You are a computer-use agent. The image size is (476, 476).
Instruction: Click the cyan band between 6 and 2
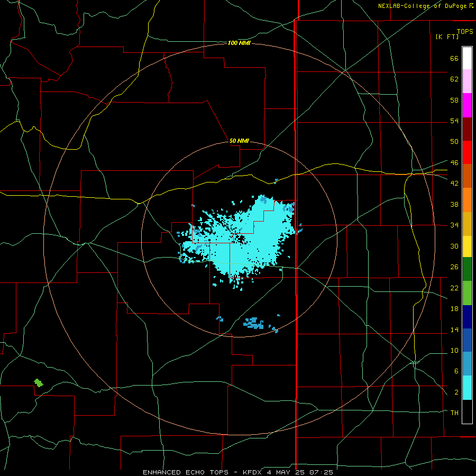point(467,388)
